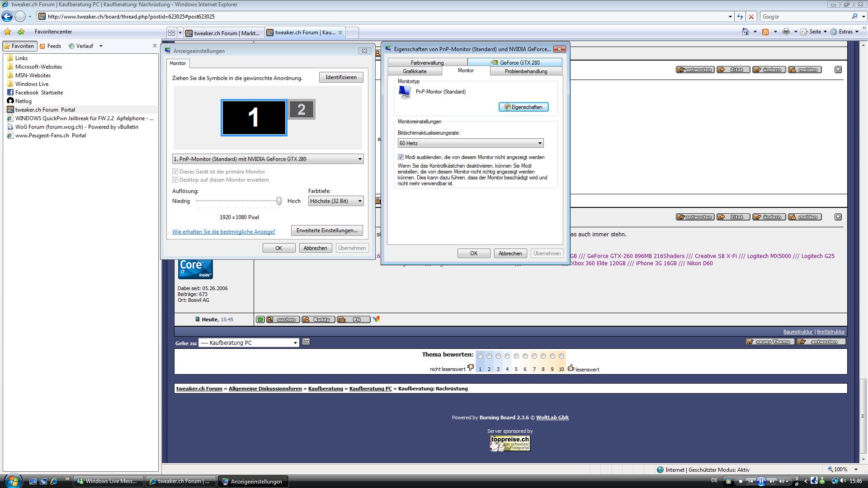Click into the Google search box
This screenshot has height=488, width=868.
coord(805,17)
